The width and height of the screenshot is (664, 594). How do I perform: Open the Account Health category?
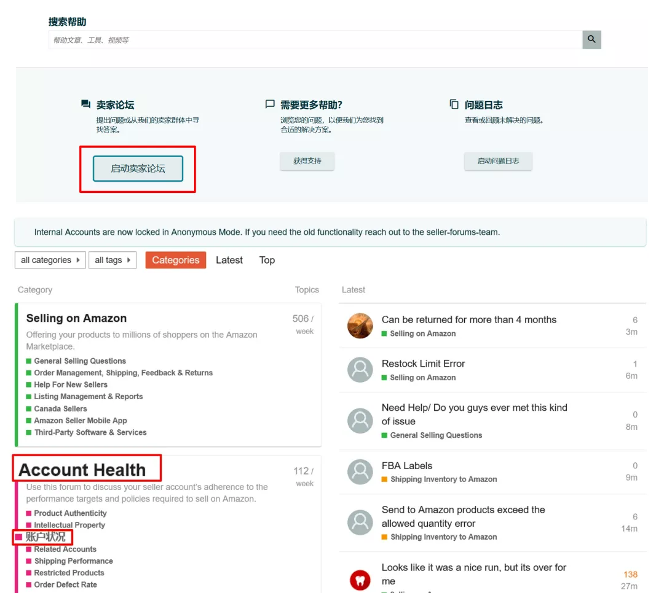click(82, 470)
